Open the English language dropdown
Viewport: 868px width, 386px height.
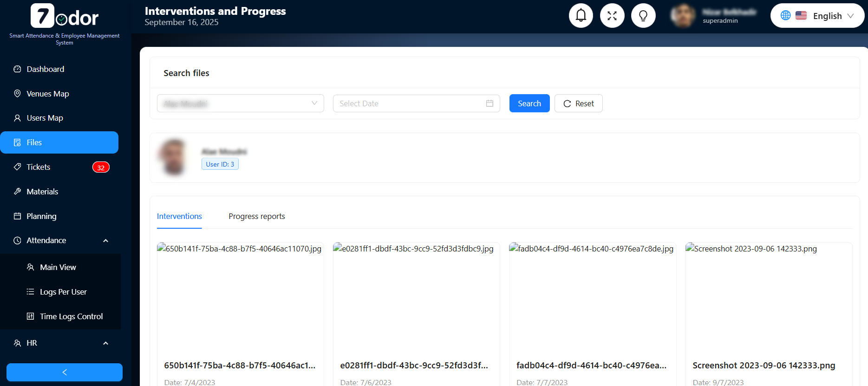[827, 16]
